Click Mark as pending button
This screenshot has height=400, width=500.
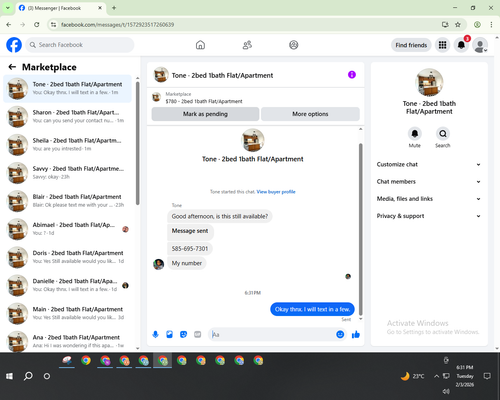coord(205,114)
